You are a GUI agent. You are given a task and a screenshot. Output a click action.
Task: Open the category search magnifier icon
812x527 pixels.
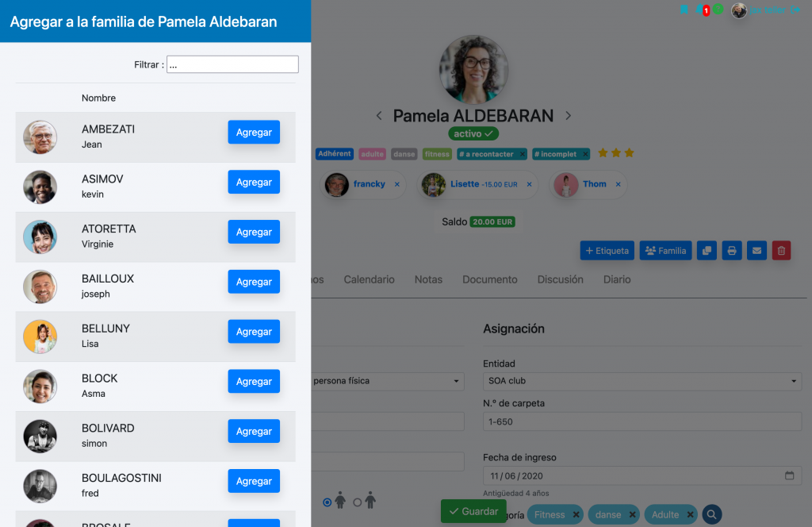pyautogui.click(x=711, y=514)
